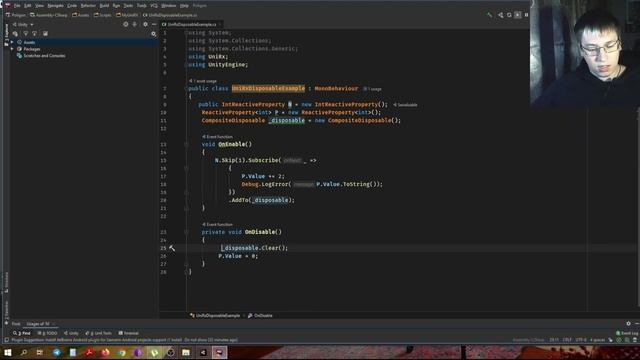Open the Window menu

[169, 6]
